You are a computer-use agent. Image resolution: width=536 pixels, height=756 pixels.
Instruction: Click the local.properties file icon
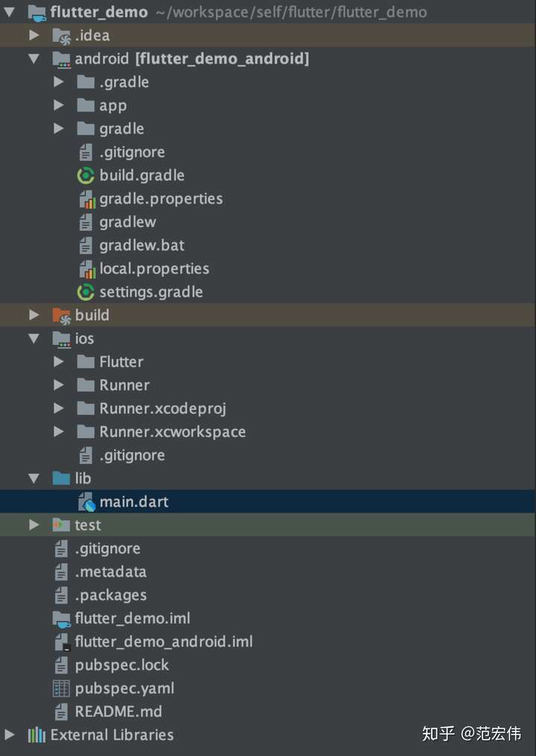point(86,269)
